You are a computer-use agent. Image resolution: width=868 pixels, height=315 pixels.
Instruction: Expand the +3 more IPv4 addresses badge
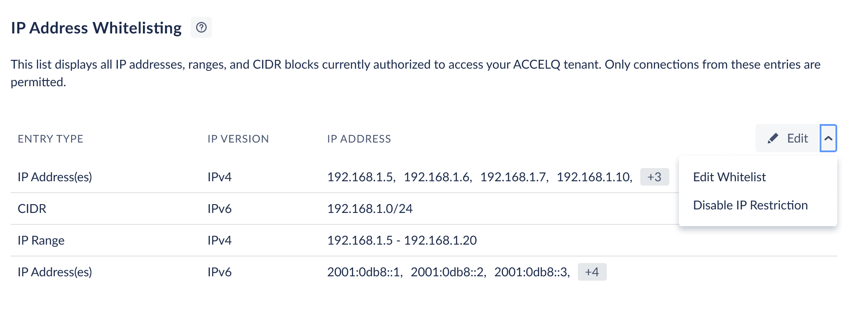click(x=654, y=177)
